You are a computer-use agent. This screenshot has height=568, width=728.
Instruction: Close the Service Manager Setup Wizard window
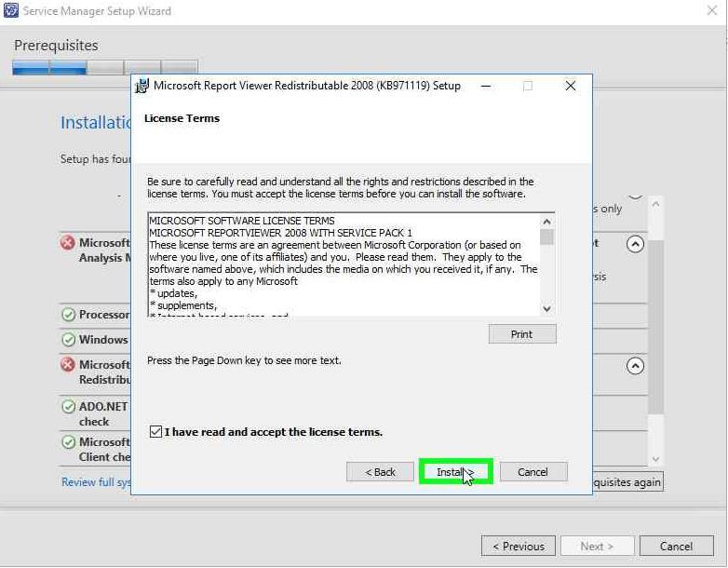coord(712,10)
